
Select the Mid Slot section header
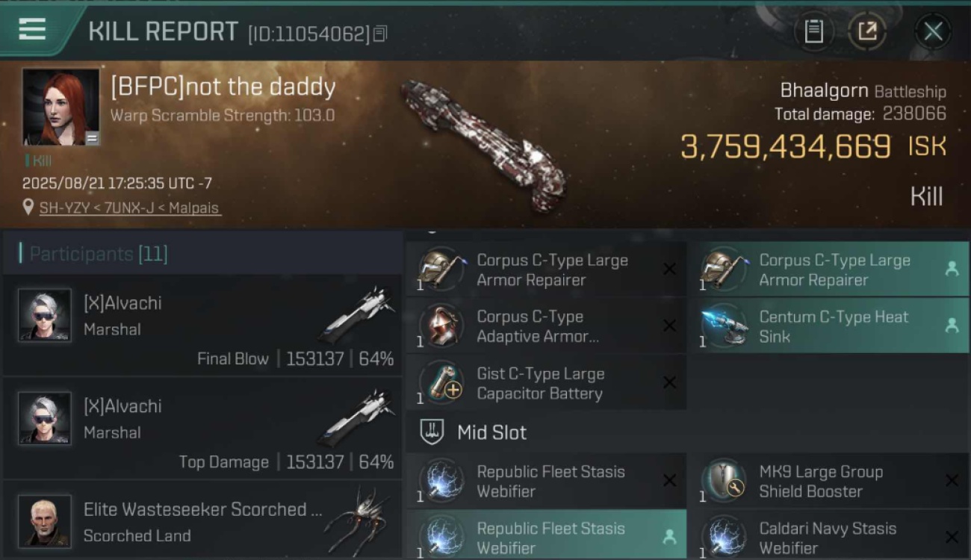[491, 432]
